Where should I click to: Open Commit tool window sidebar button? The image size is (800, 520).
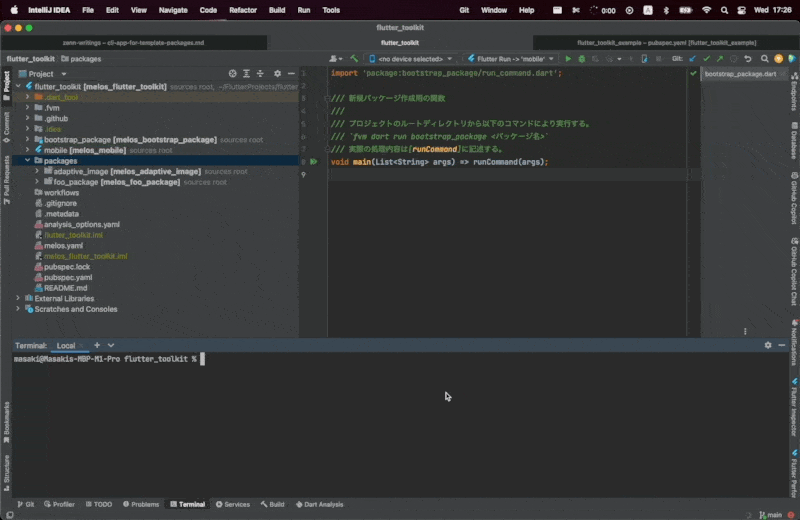click(6, 128)
